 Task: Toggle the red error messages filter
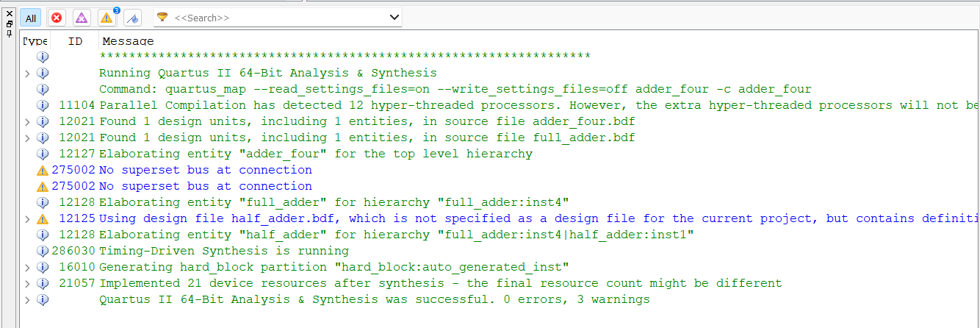[57, 18]
